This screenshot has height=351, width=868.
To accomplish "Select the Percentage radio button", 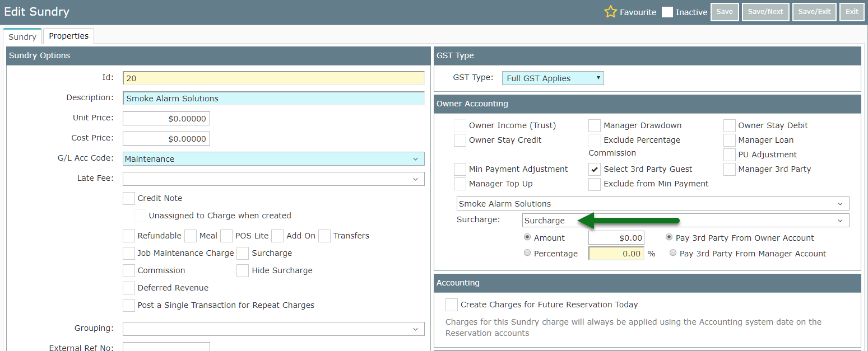I will 527,253.
